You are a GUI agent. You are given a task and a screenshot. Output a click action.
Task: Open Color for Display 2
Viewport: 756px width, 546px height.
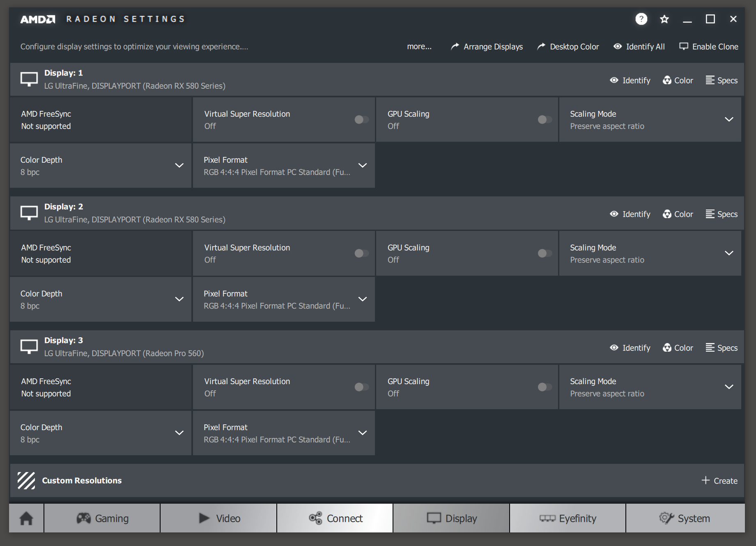pyautogui.click(x=678, y=214)
